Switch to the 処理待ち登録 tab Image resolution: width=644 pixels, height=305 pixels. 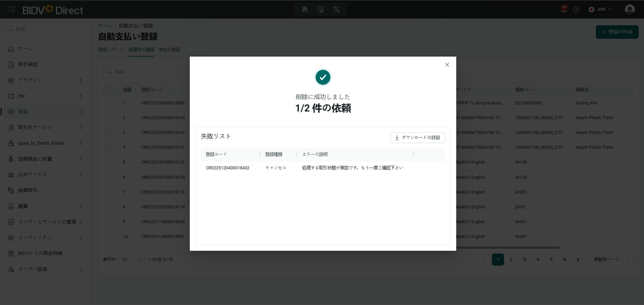point(141,50)
